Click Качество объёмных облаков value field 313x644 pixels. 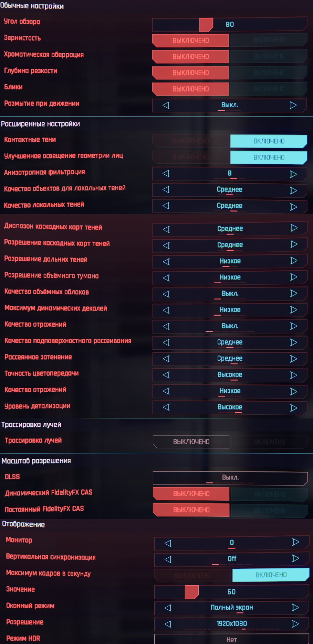230,294
